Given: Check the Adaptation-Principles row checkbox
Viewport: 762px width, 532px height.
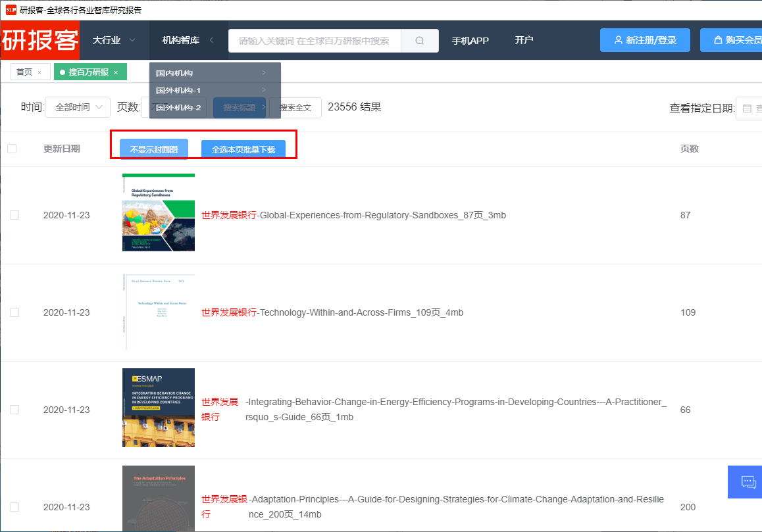Looking at the screenshot, I should pyautogui.click(x=14, y=507).
